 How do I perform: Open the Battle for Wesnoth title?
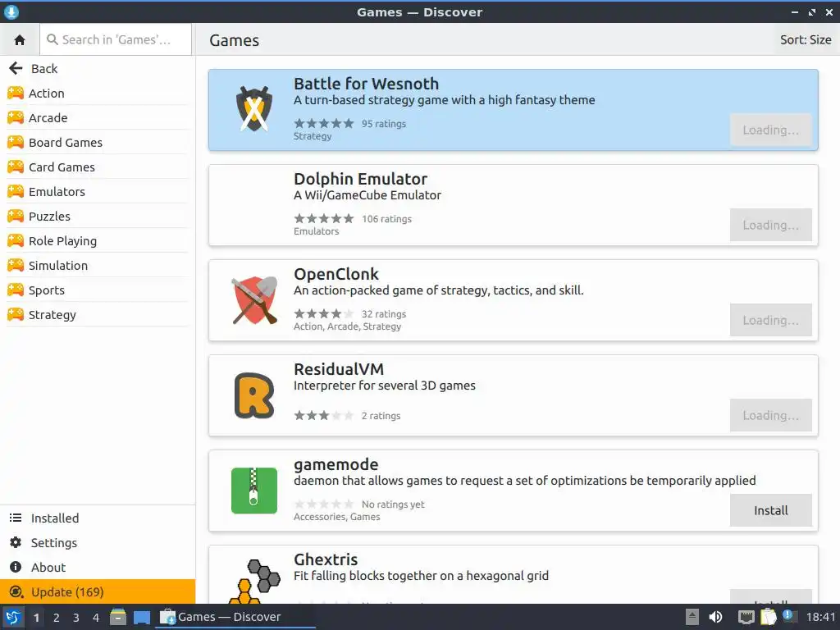coord(367,84)
